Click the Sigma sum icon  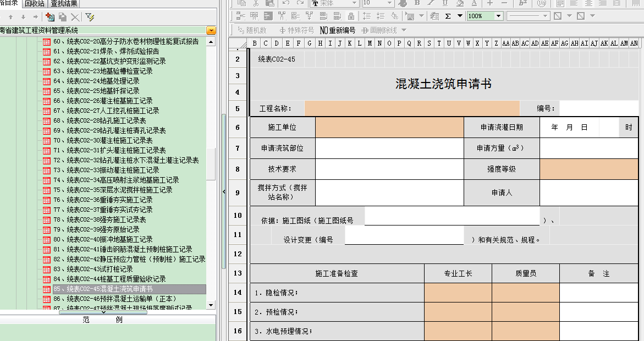(x=448, y=16)
